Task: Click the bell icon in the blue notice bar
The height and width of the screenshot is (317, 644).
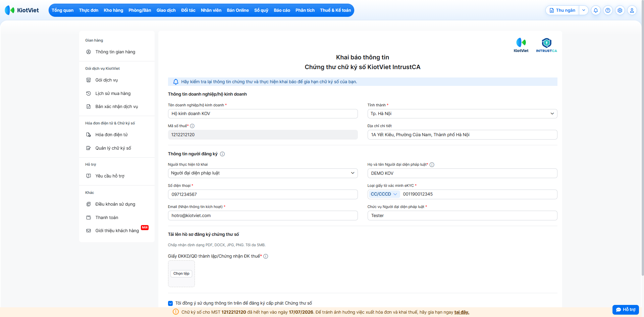Action: coord(176,82)
